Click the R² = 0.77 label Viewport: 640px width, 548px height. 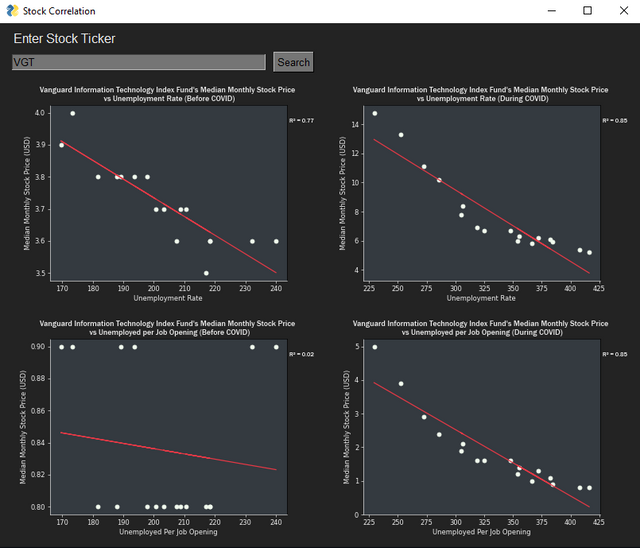coord(302,120)
